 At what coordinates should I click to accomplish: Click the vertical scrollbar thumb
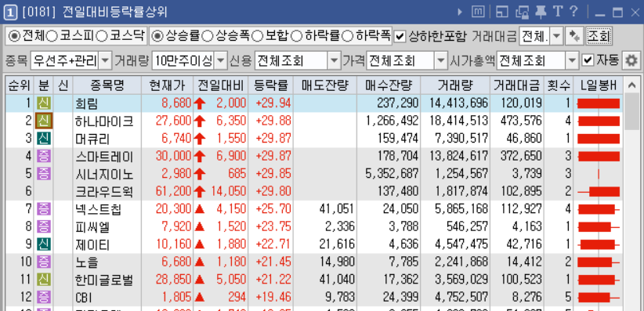(631, 111)
